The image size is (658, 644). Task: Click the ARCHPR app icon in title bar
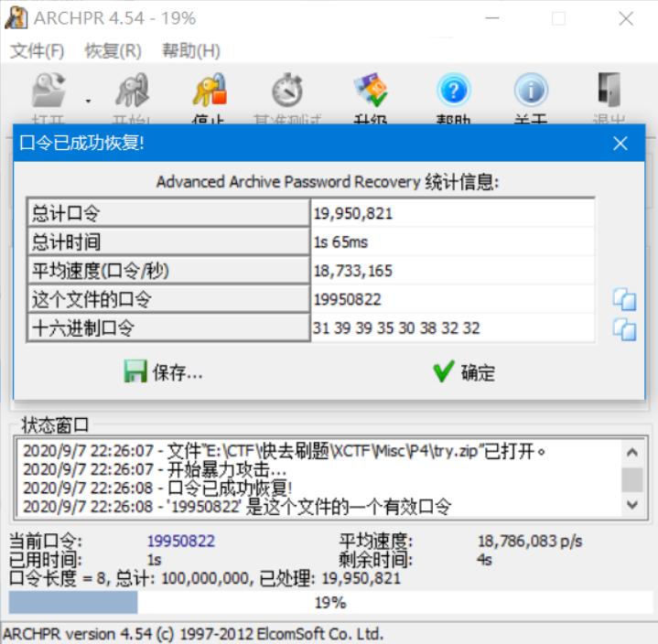16,18
